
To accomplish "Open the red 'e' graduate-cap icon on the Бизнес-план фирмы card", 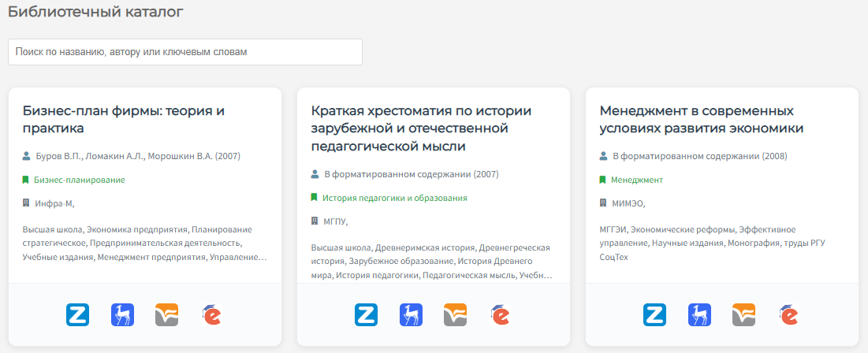I will (x=211, y=315).
